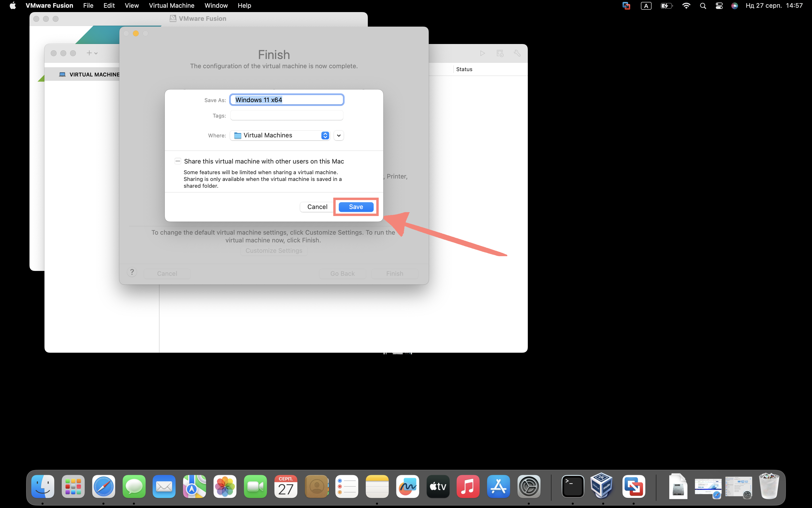Open Trash from the Dock
Screen dimensions: 812x508
769,486
